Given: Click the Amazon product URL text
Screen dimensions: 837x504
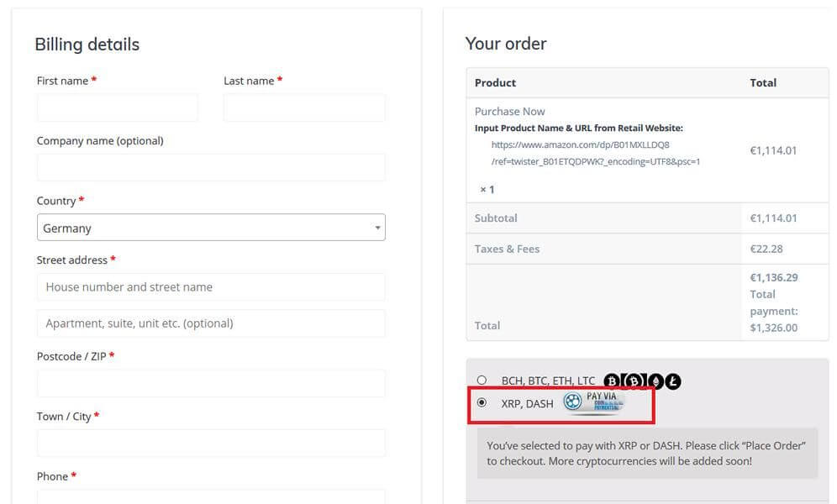Looking at the screenshot, I should 595,153.
